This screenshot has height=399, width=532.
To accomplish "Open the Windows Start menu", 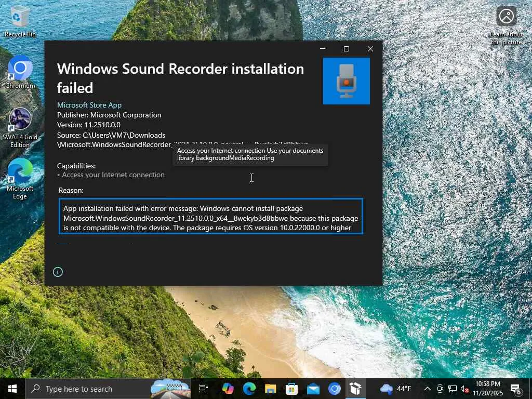I will click(x=12, y=389).
